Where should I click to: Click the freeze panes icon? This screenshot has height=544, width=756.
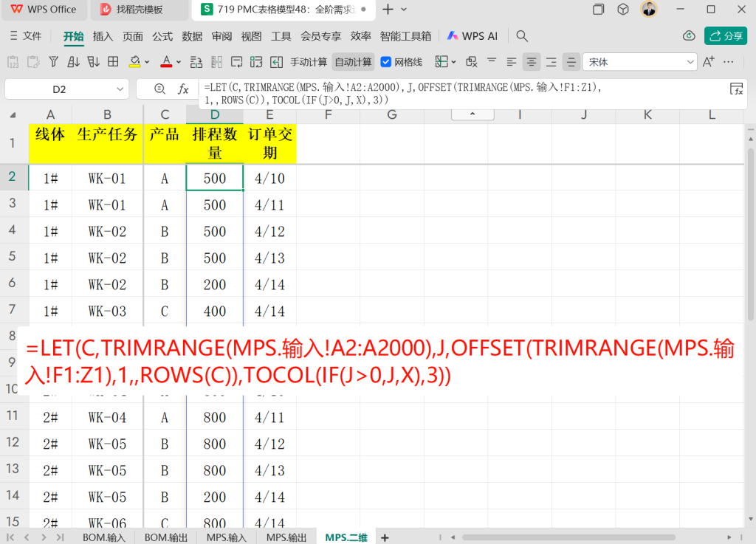pyautogui.click(x=441, y=62)
